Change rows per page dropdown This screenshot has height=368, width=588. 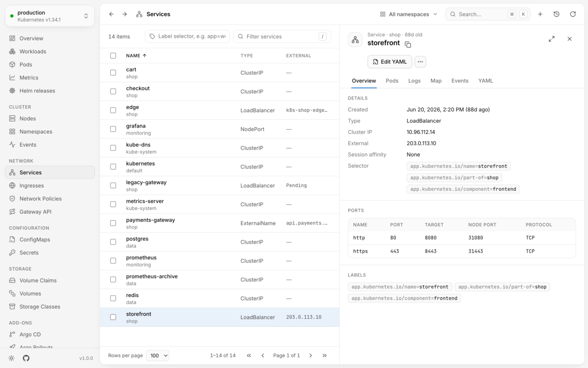(x=158, y=356)
